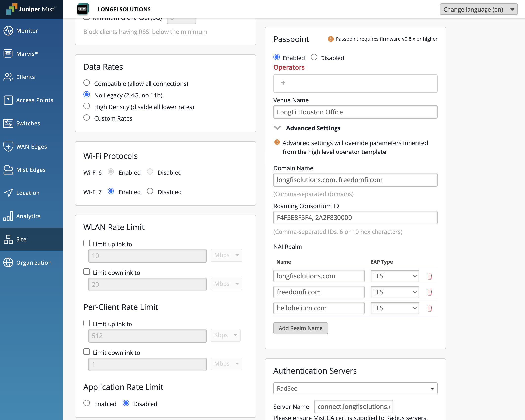Image resolution: width=525 pixels, height=420 pixels.
Task: Navigate to WAN Edges
Action: point(32,147)
